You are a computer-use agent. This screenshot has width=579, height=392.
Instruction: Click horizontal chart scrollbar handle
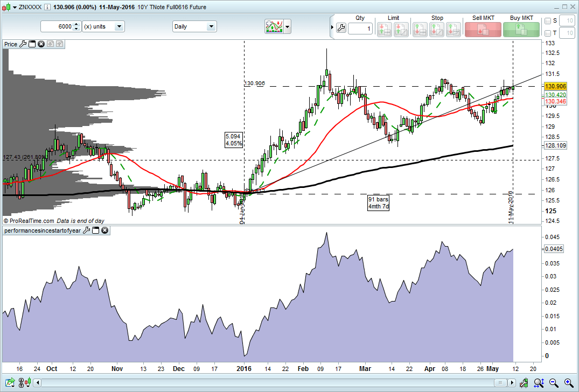(x=501, y=383)
